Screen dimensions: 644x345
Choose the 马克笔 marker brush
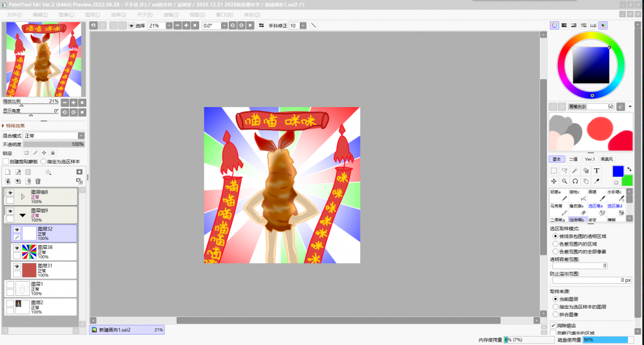[558, 209]
